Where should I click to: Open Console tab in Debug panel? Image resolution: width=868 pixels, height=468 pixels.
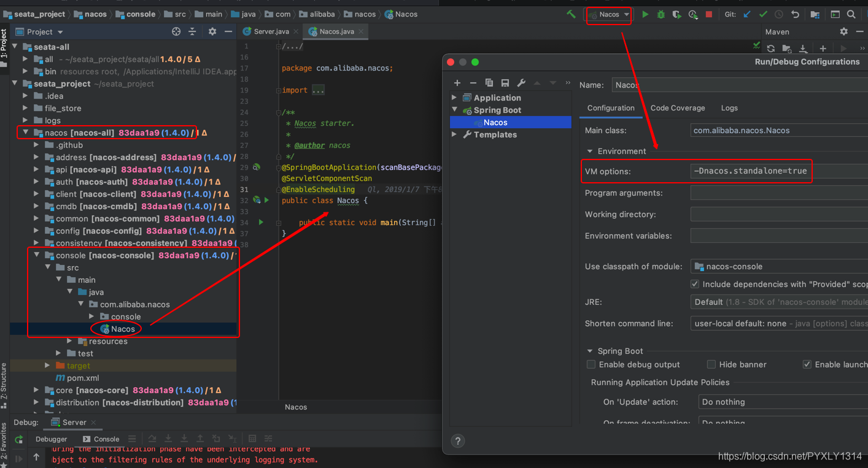(x=101, y=439)
